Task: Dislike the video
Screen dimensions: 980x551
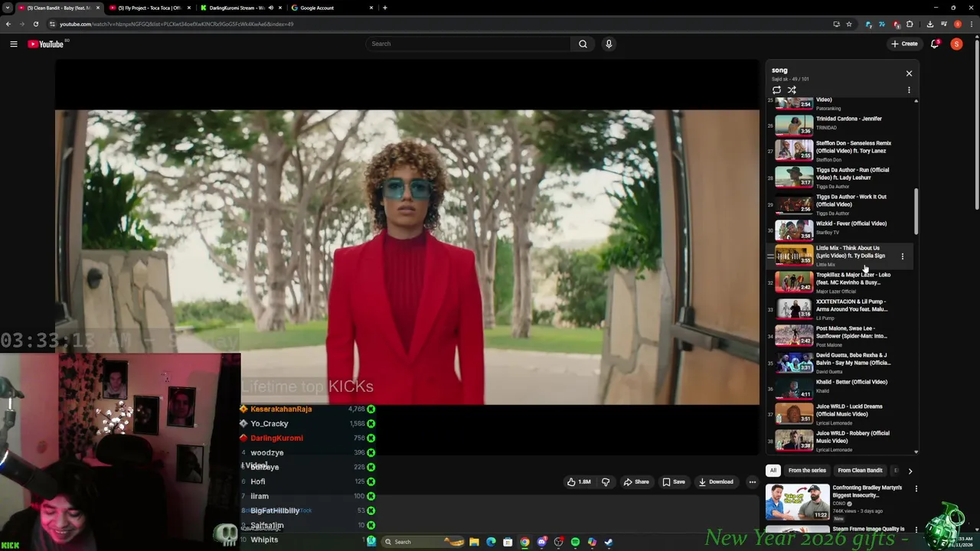Action: [605, 482]
